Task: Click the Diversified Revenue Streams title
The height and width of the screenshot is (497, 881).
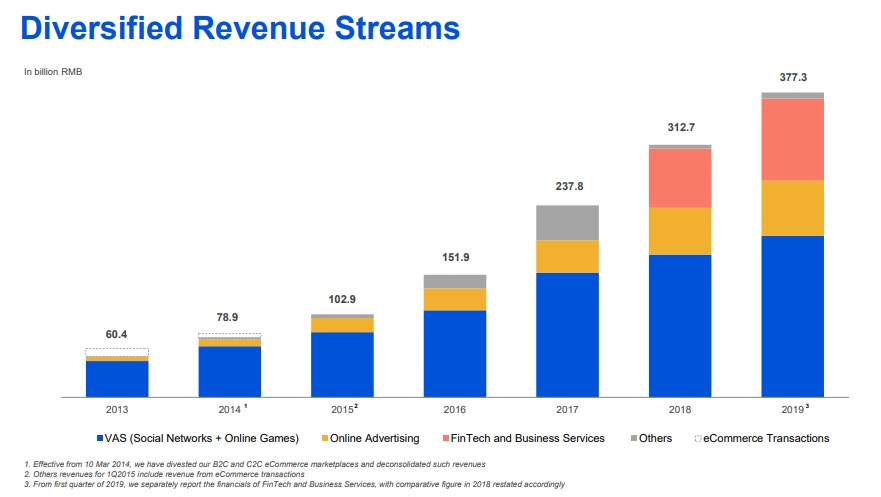Action: pyautogui.click(x=240, y=27)
